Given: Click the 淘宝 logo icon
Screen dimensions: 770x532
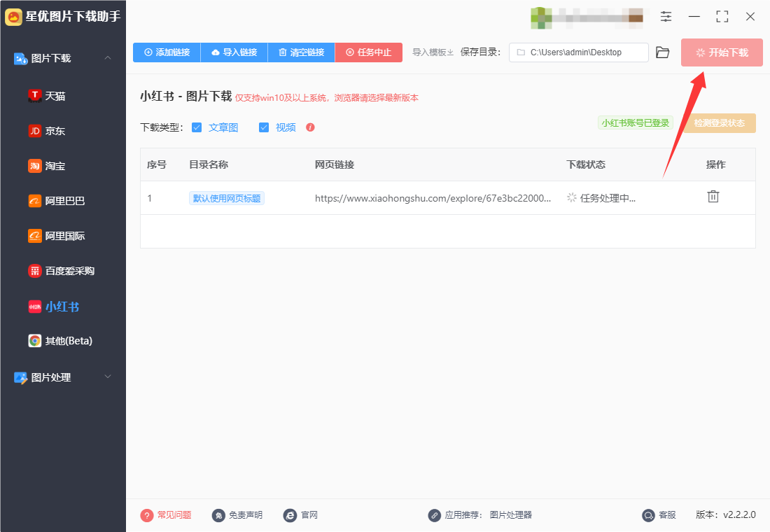Looking at the screenshot, I should 34,165.
